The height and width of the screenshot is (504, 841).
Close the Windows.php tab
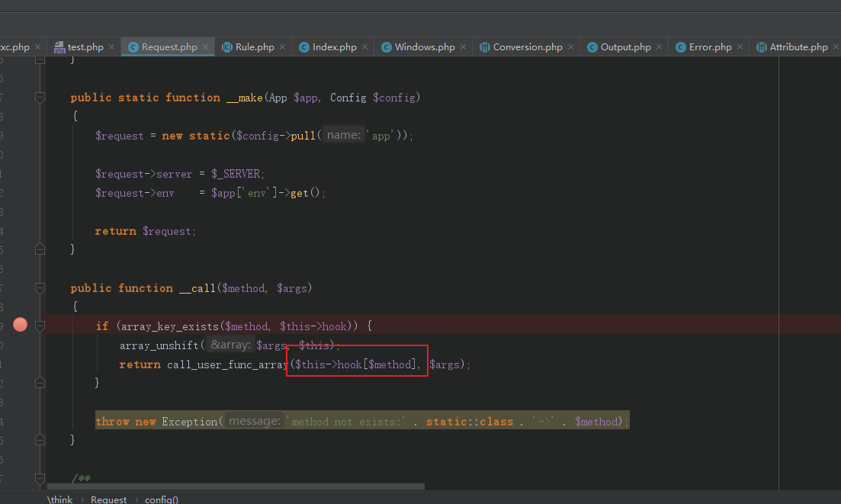click(463, 47)
